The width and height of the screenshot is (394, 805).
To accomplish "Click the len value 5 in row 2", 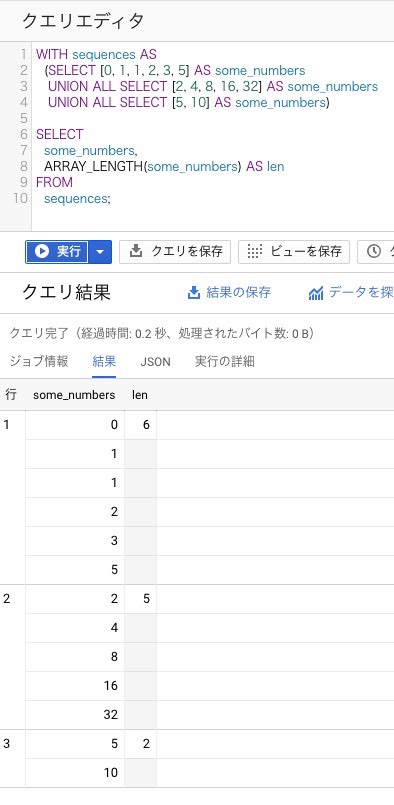I will coord(141,599).
